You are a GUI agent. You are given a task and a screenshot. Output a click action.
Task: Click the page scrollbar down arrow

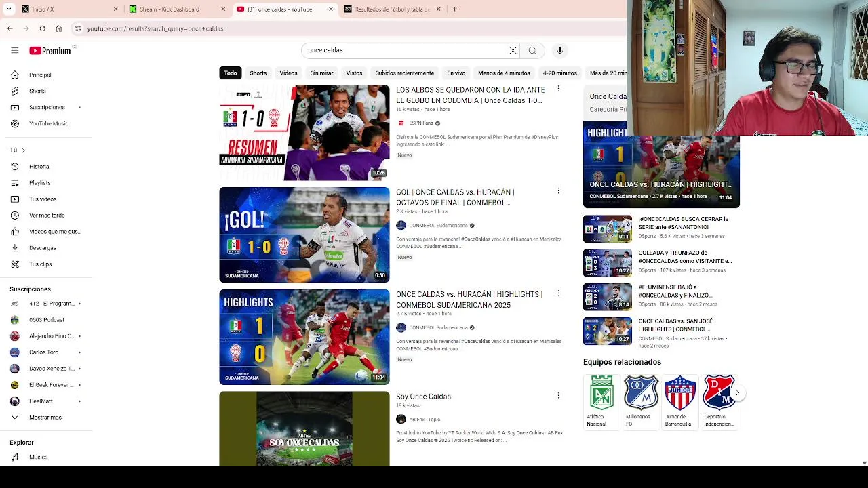[864, 462]
